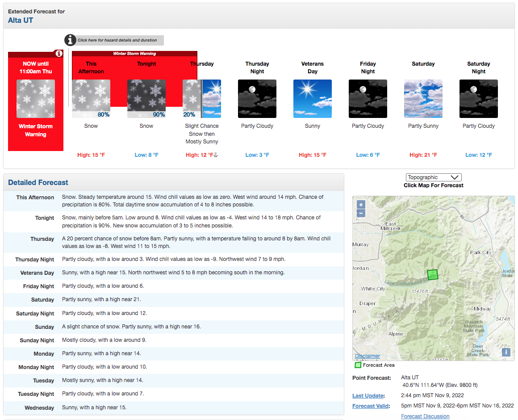This screenshot has height=420, width=518.
Task: Open the Disclaimer link on the map
Action: point(368,356)
